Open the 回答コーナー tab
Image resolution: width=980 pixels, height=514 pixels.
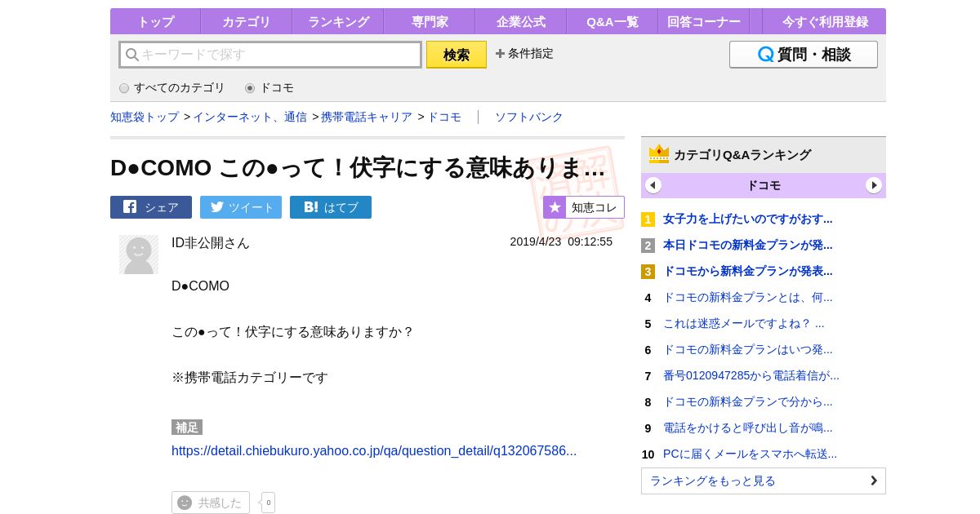click(704, 21)
